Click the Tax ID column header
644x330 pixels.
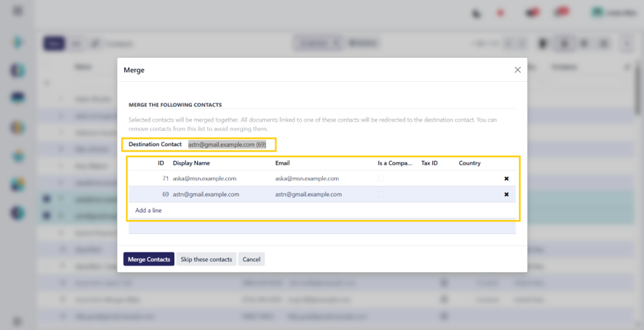(x=429, y=163)
